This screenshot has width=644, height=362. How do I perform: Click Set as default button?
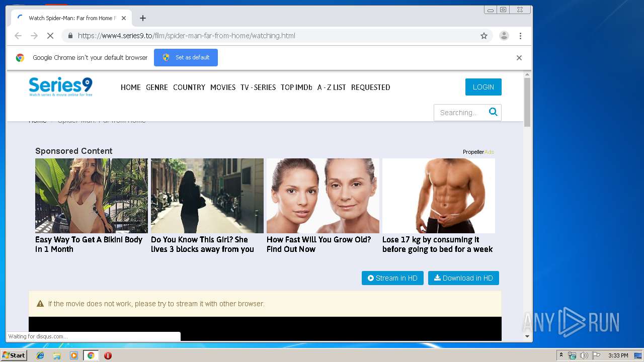[x=186, y=57]
